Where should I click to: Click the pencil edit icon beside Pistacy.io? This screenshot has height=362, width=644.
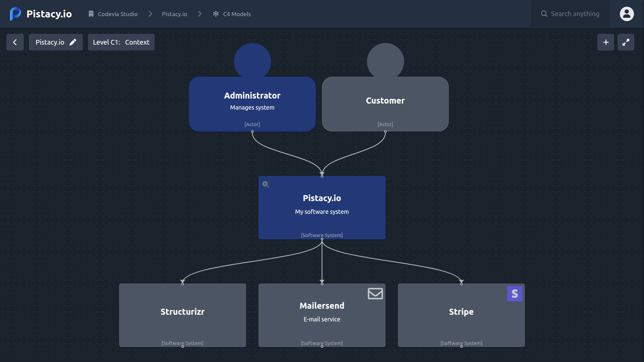click(x=73, y=42)
